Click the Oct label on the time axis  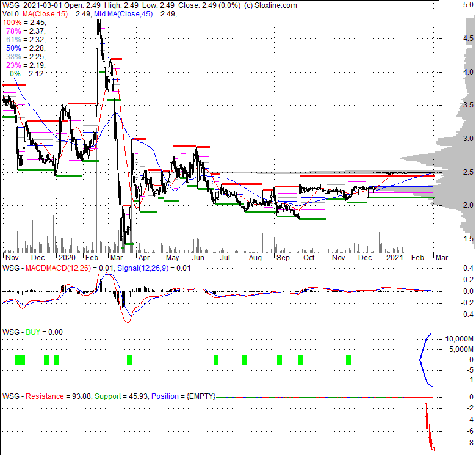point(309,258)
